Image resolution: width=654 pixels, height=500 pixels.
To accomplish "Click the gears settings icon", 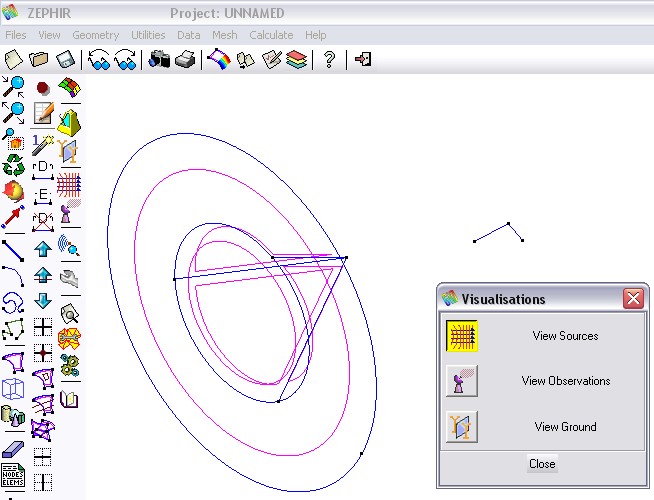I will (x=69, y=365).
